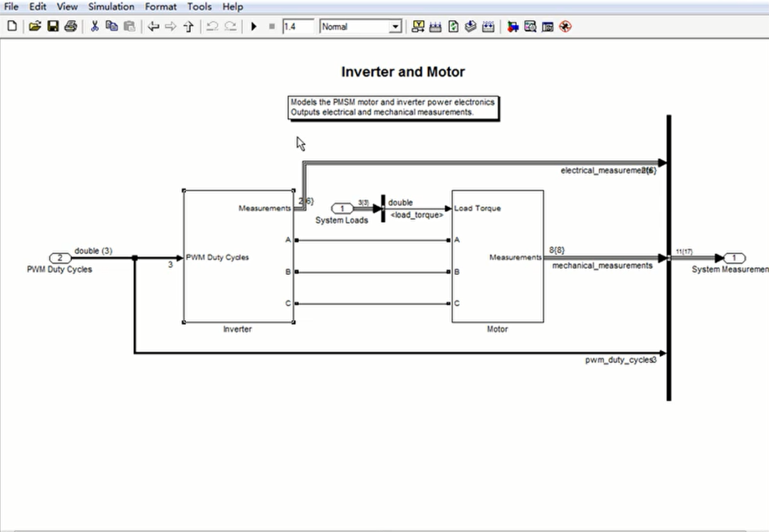
Task: Click the Print icon
Action: [x=70, y=26]
